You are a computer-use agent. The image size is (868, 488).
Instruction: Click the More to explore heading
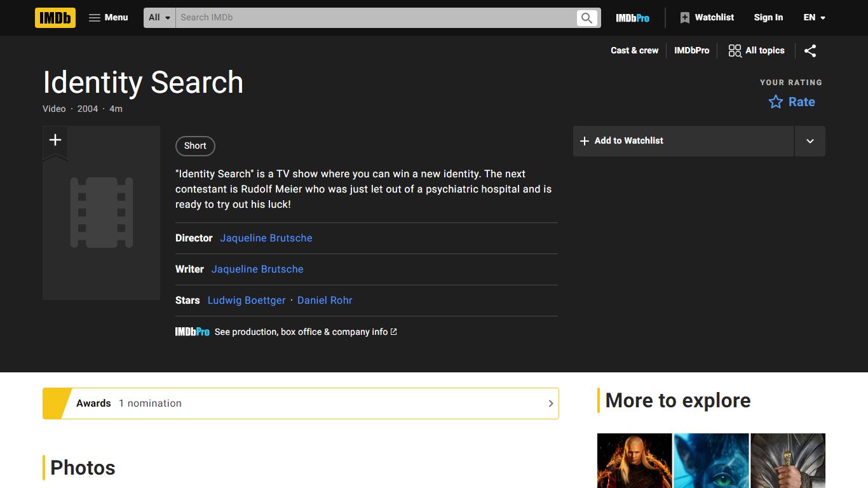[x=678, y=400]
